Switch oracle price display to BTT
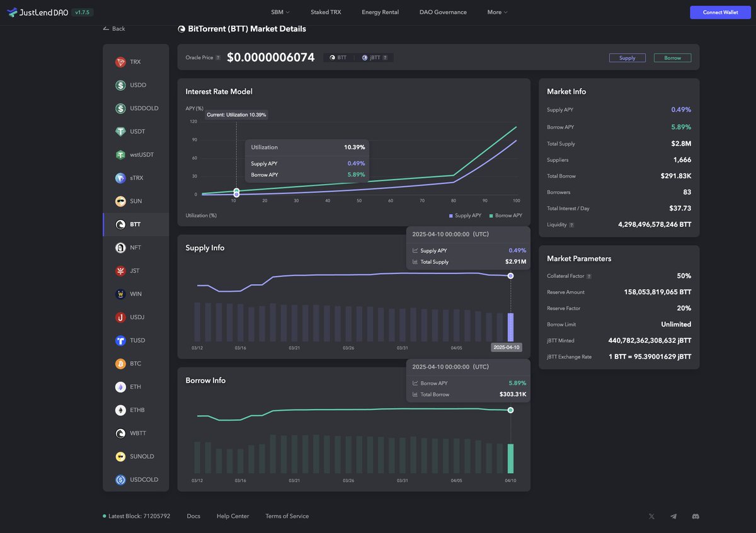 pos(338,57)
